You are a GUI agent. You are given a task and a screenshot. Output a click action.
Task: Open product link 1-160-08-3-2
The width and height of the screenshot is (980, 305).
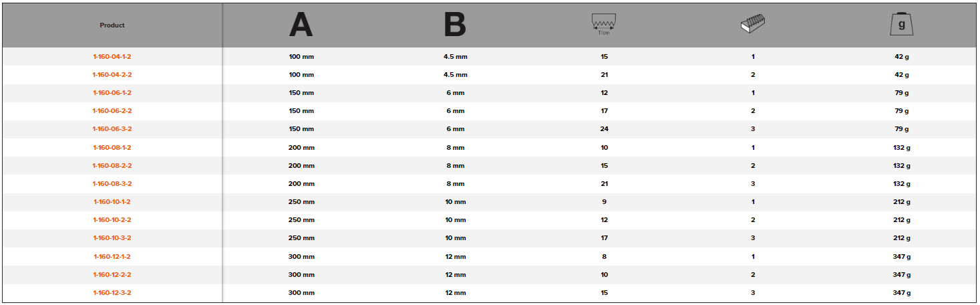tap(112, 183)
